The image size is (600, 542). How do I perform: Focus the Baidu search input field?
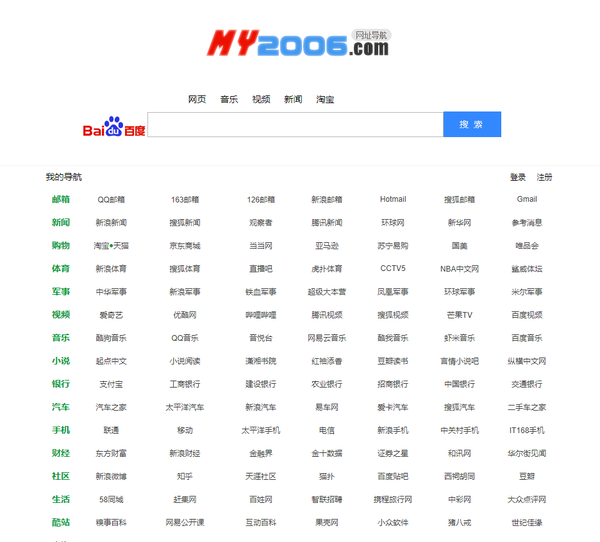pos(295,125)
